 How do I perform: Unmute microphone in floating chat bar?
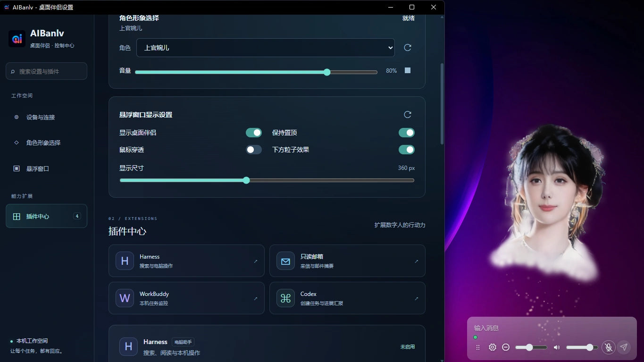click(x=609, y=347)
